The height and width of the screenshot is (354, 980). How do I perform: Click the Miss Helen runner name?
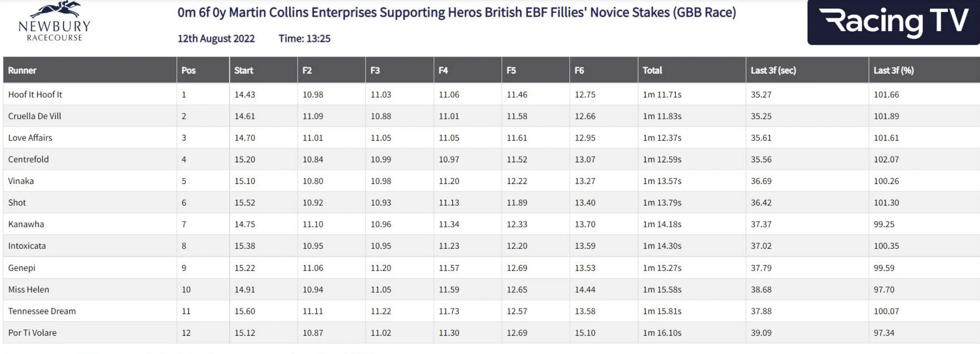pyautogui.click(x=28, y=289)
